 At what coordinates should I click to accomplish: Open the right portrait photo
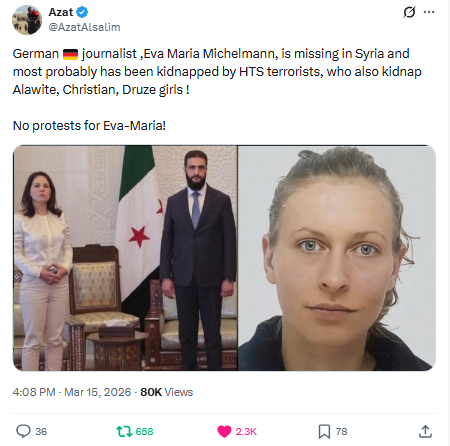pyautogui.click(x=337, y=258)
